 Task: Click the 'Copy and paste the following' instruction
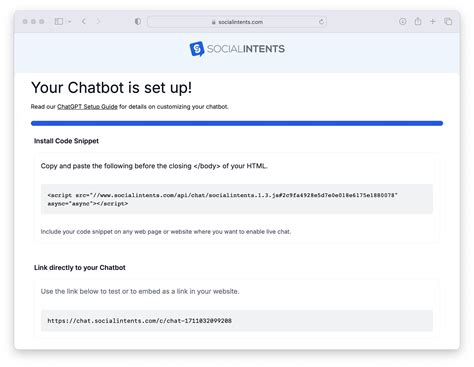pyautogui.click(x=154, y=166)
